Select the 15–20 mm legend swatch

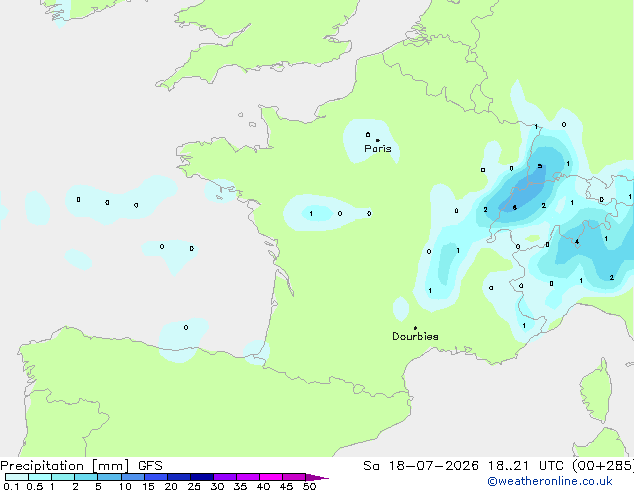(x=155, y=477)
